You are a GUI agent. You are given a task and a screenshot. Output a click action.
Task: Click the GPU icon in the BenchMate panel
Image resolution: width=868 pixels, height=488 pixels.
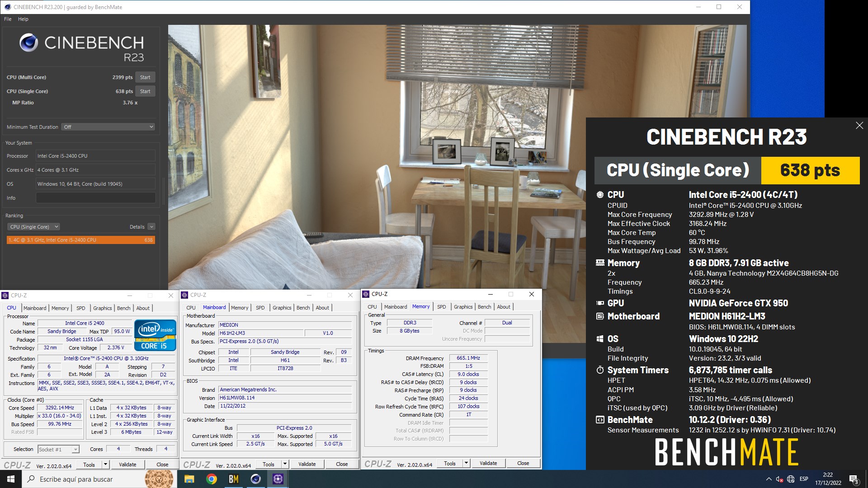click(600, 303)
